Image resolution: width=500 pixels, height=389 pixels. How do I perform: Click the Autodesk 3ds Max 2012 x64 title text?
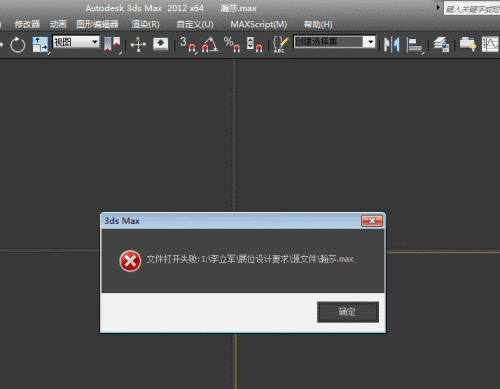tap(144, 8)
